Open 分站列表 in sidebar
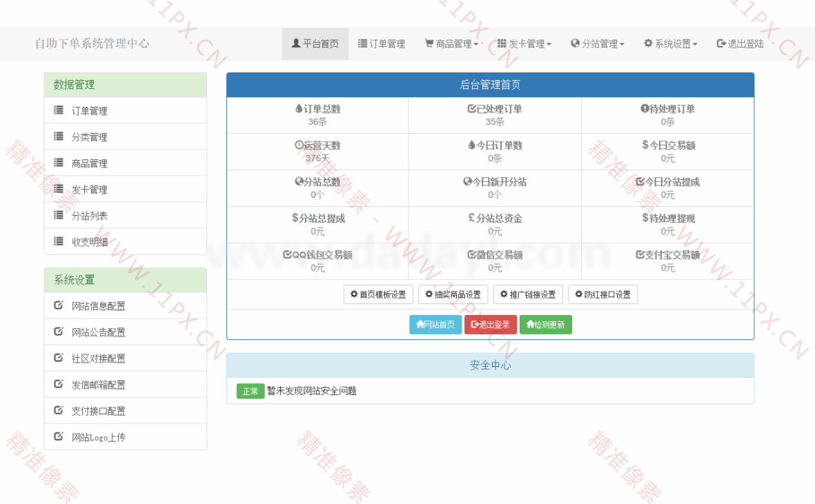The width and height of the screenshot is (815, 504). [126, 215]
